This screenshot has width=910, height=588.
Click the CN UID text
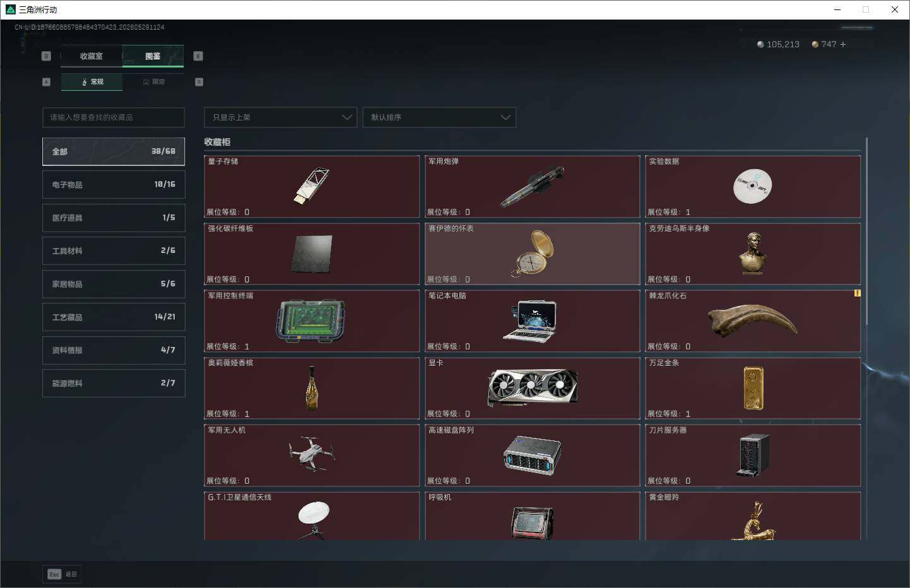pos(90,27)
